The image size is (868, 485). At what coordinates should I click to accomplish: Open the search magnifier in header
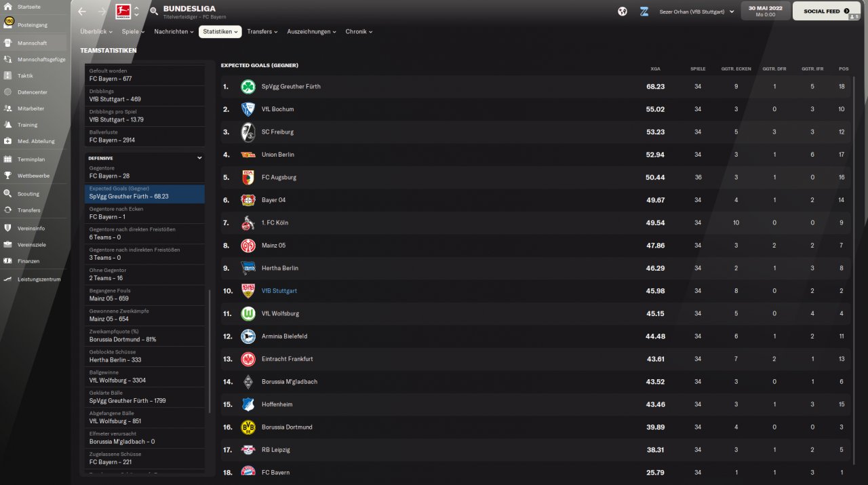click(154, 12)
